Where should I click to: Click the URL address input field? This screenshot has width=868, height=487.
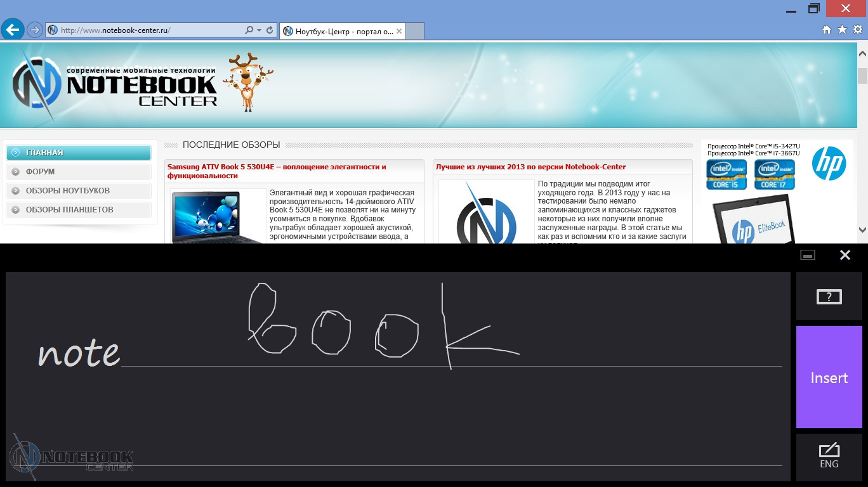point(146,30)
